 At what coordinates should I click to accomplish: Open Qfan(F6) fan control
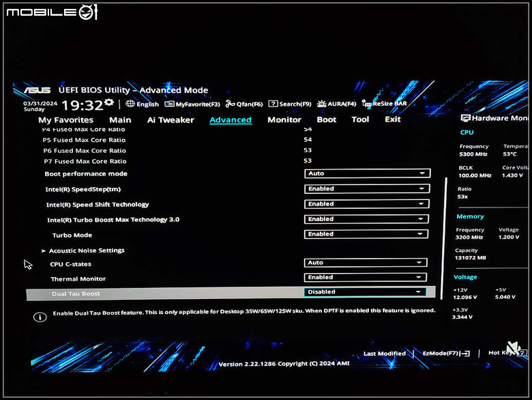point(244,104)
